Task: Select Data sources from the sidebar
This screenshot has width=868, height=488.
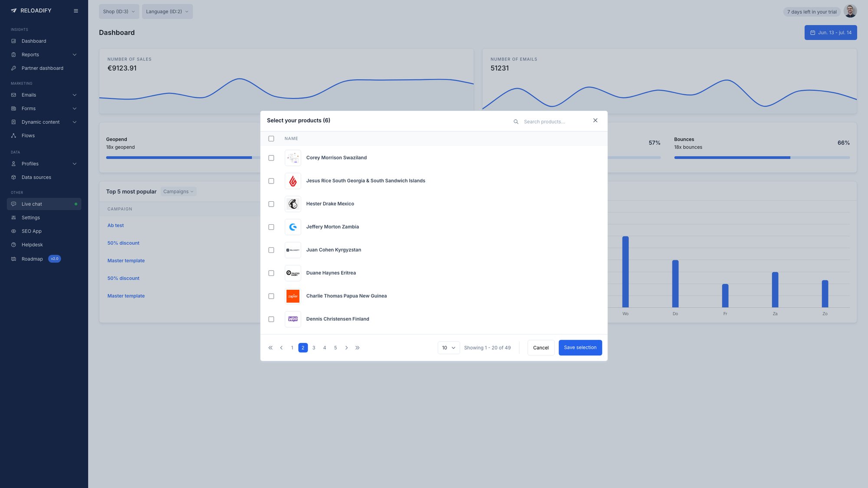Action: tap(36, 177)
